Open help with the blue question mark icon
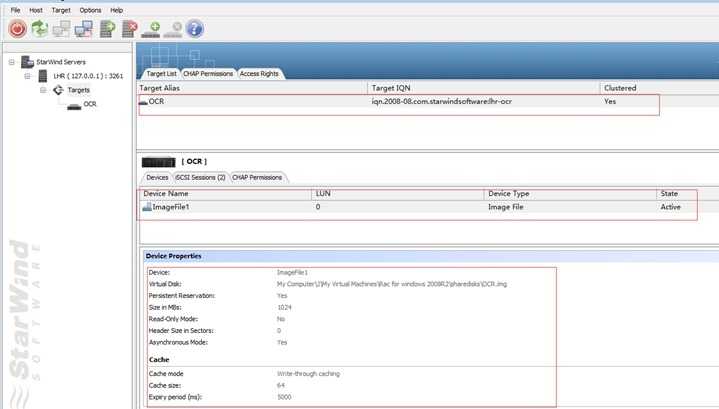Viewport: 719px width, 409px height. coord(194,29)
